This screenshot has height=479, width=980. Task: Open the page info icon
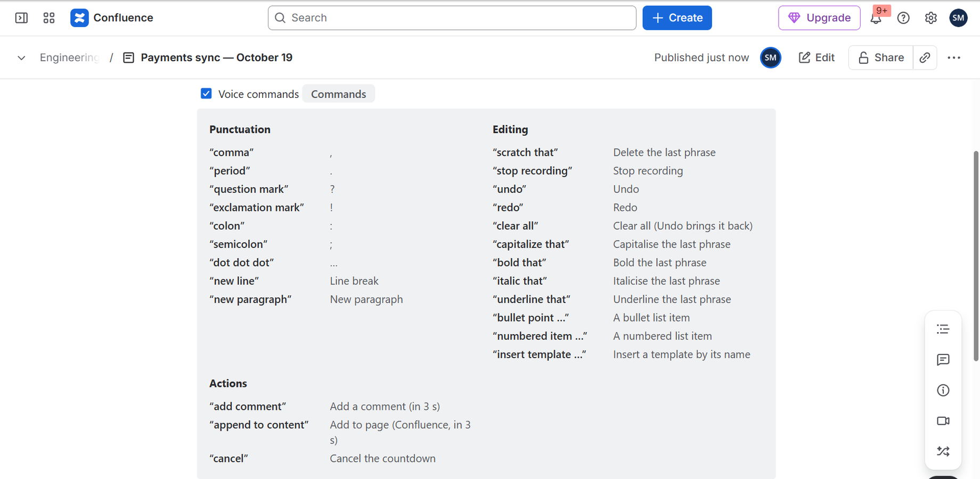click(943, 390)
